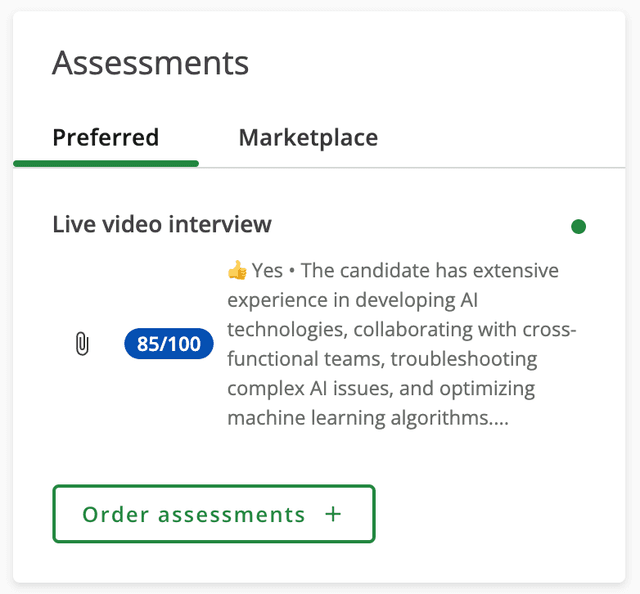Click the green status dot indicator
The width and height of the screenshot is (640, 594).
[578, 227]
